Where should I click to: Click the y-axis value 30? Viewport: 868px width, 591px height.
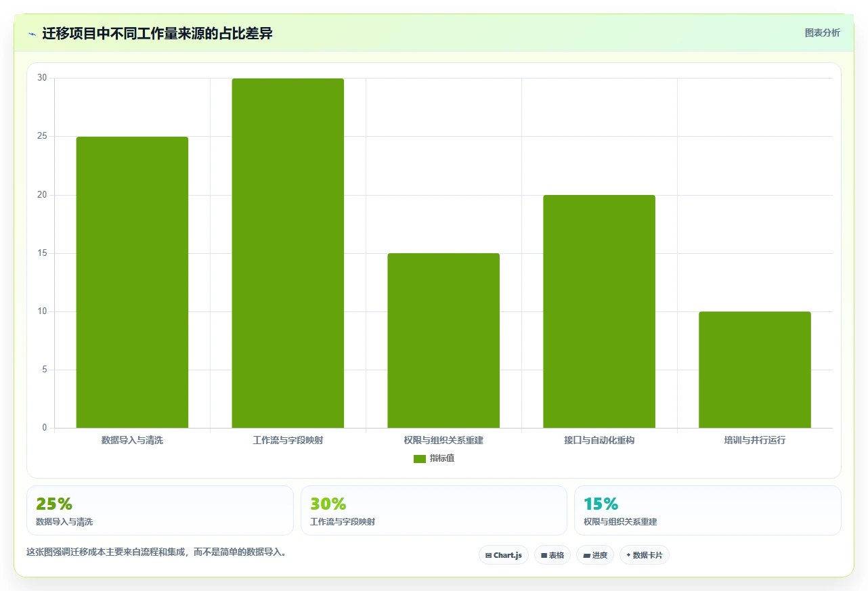coord(42,78)
